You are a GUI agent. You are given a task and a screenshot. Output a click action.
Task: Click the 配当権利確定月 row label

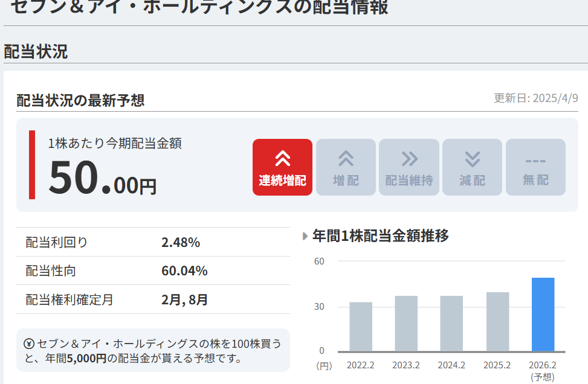tap(69, 299)
